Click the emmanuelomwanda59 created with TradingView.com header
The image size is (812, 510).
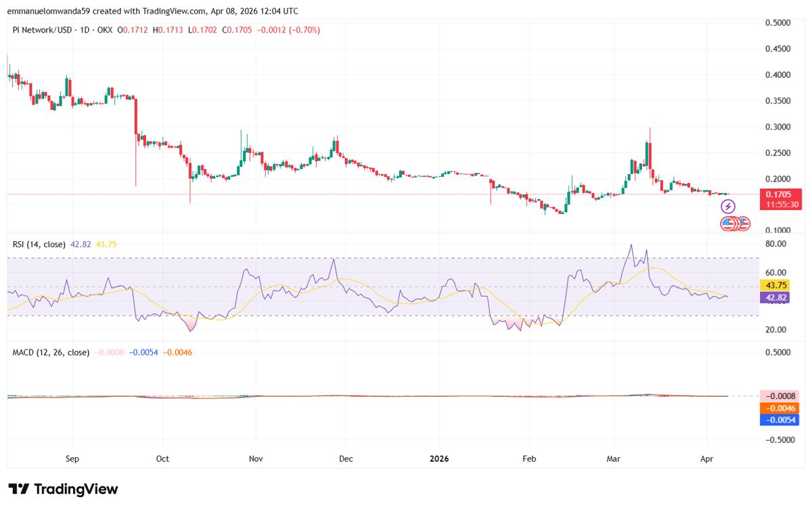[152, 11]
